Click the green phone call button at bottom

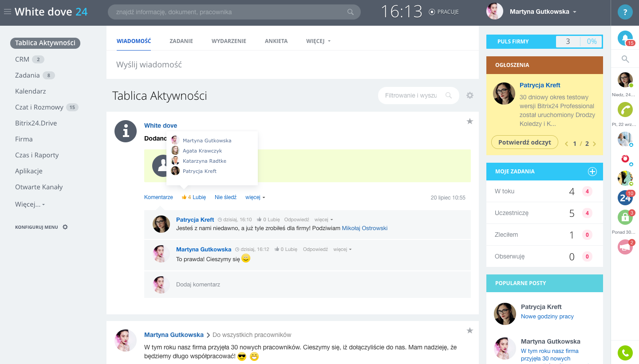tap(625, 353)
